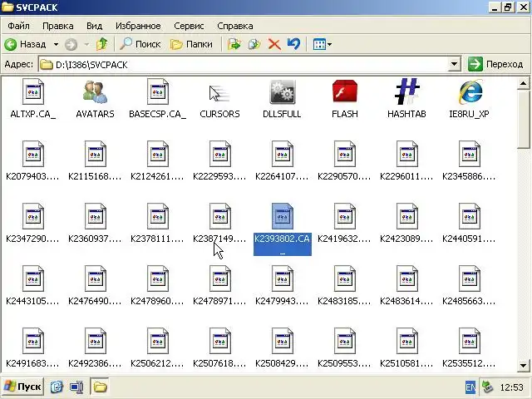The image size is (532, 399).
Task: Go up one folder level icon
Action: 101,44
